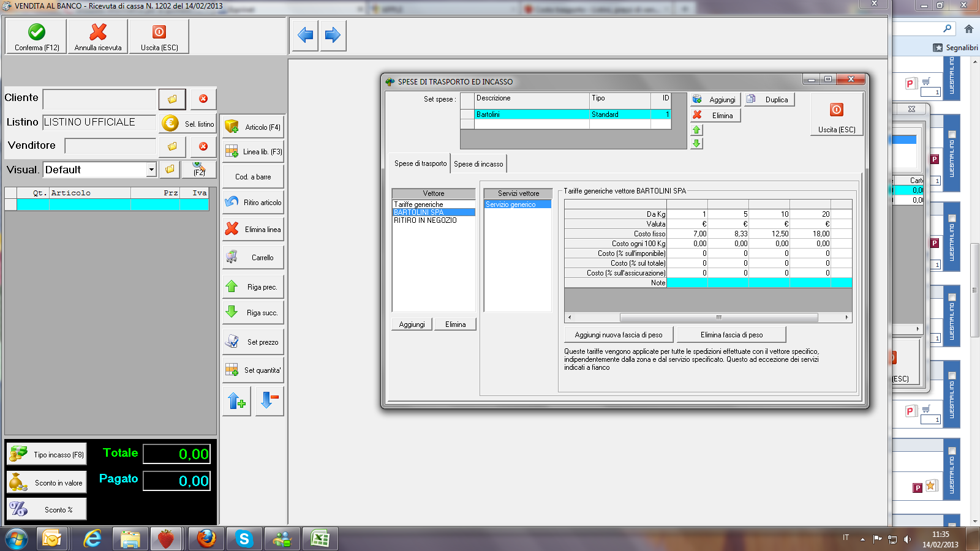Click the tariff table horizontal scrollbar
The width and height of the screenshot is (980, 551).
pos(707,317)
